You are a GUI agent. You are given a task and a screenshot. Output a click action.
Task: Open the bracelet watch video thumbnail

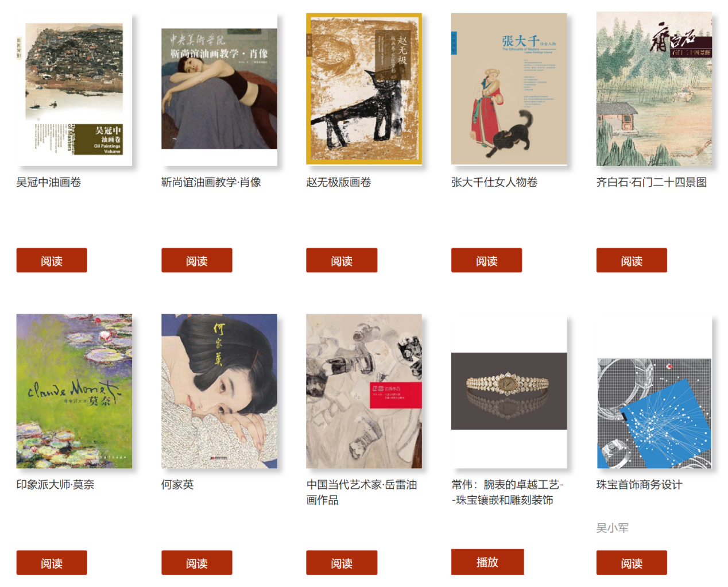point(509,391)
